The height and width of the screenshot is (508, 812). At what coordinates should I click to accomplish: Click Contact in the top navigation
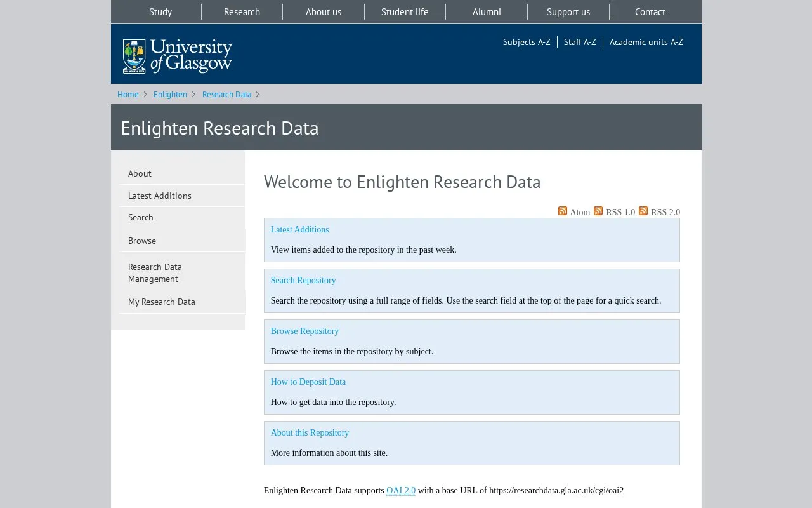[650, 12]
